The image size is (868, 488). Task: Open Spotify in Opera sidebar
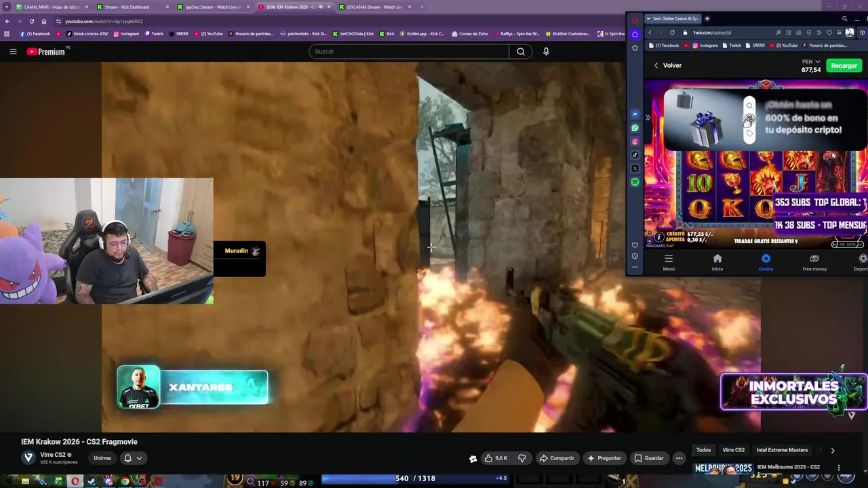635,182
